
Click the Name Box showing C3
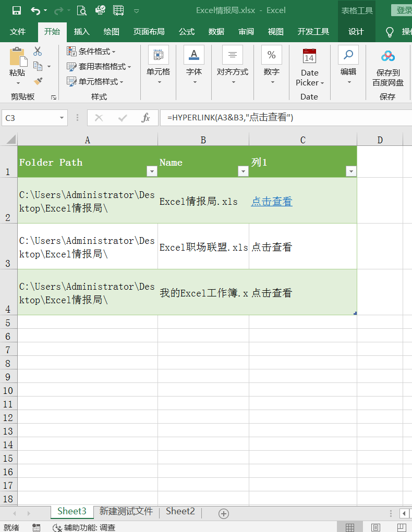pos(30,118)
